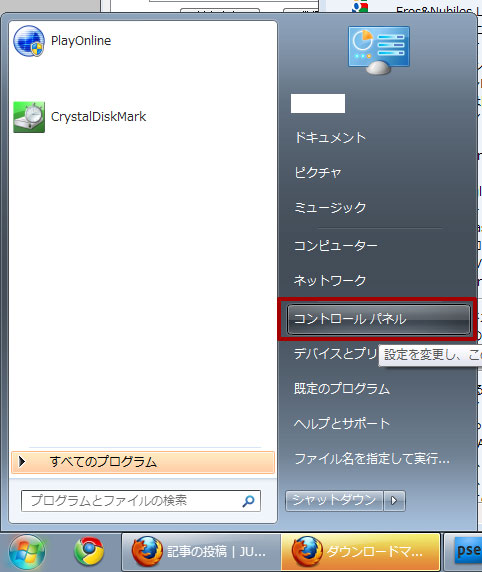Open ミュージック library
Screen dimensions: 482x572
[330, 207]
